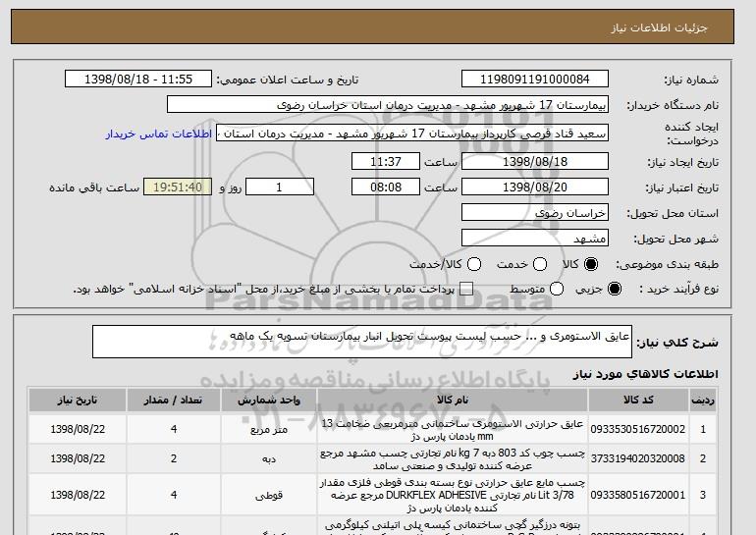Click the شماره نیاز field 1198091191000084
756x535 pixels.
coord(535,80)
